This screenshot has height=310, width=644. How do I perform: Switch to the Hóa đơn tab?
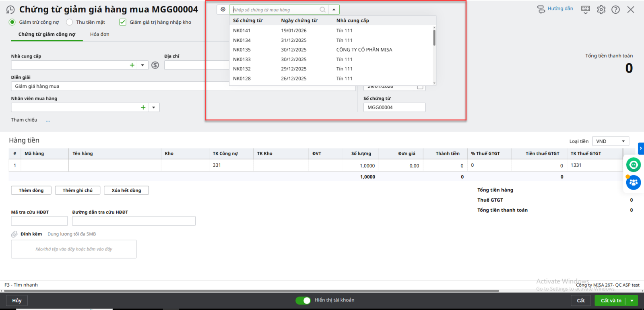(x=99, y=34)
